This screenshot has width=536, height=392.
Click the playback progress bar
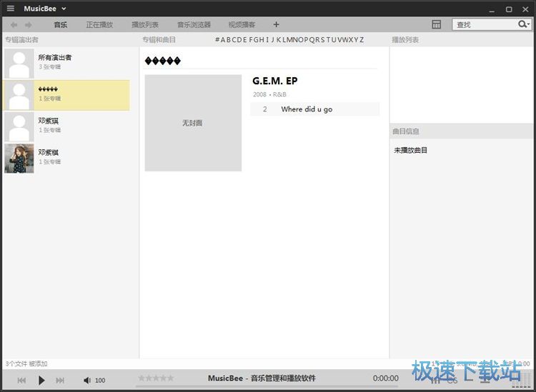267,386
